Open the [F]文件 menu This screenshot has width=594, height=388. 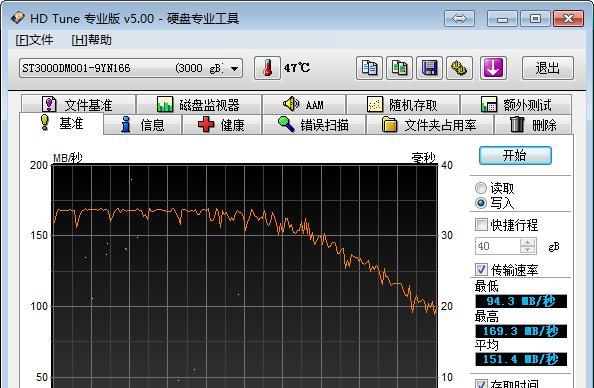34,40
